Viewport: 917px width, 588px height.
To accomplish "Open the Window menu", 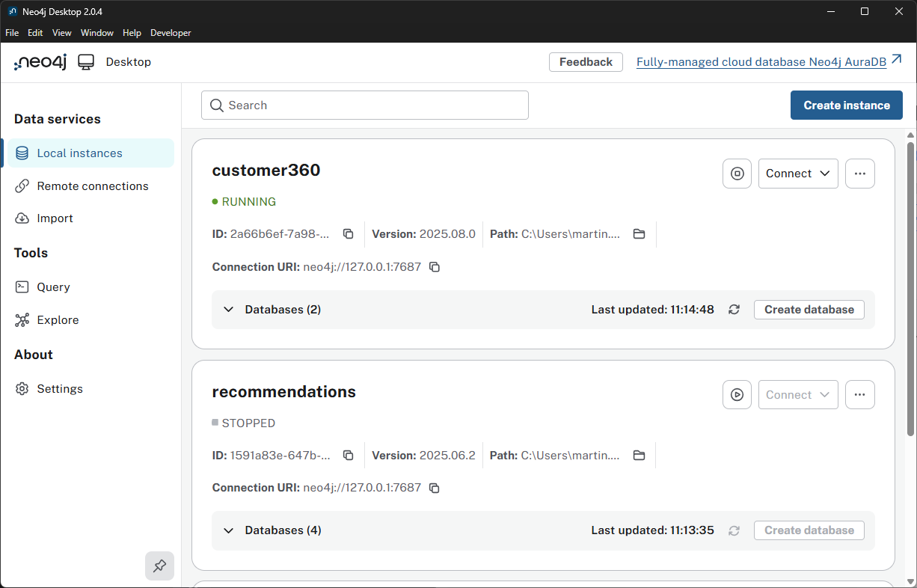I will (x=97, y=33).
